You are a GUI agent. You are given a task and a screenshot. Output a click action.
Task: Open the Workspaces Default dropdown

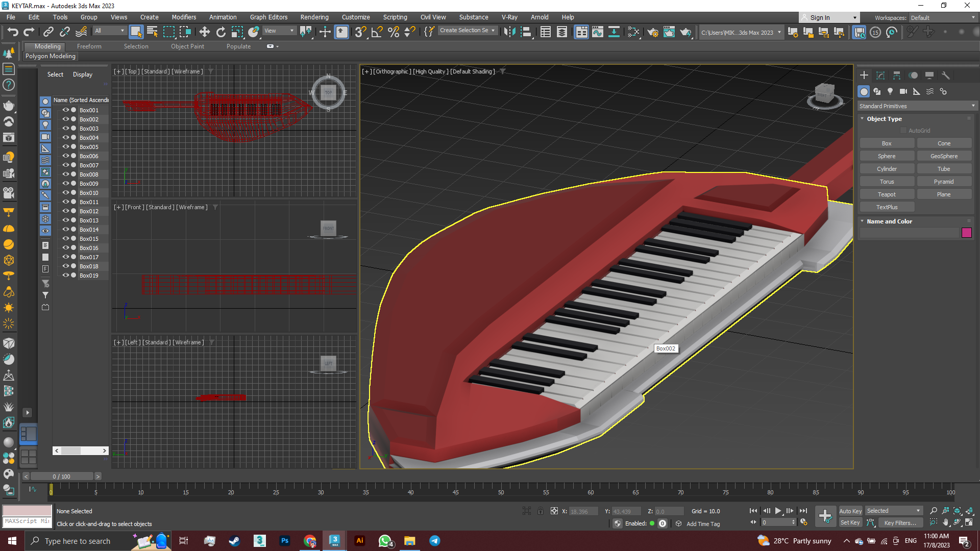coord(943,18)
